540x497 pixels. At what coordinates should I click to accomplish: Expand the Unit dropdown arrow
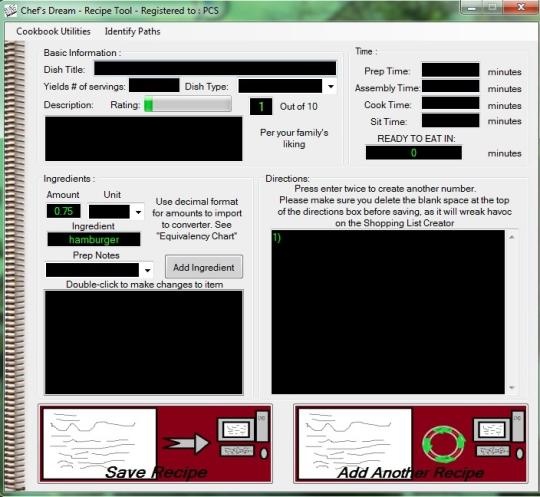[x=138, y=212]
